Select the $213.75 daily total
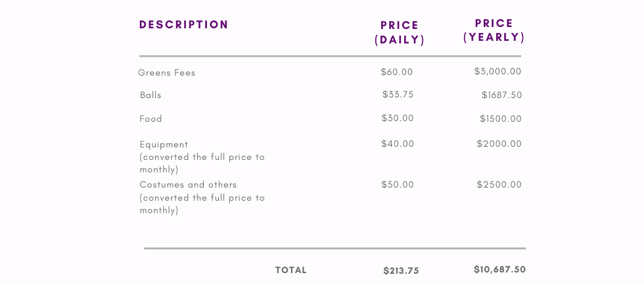Screen dimensions: 644x283 click(x=402, y=270)
